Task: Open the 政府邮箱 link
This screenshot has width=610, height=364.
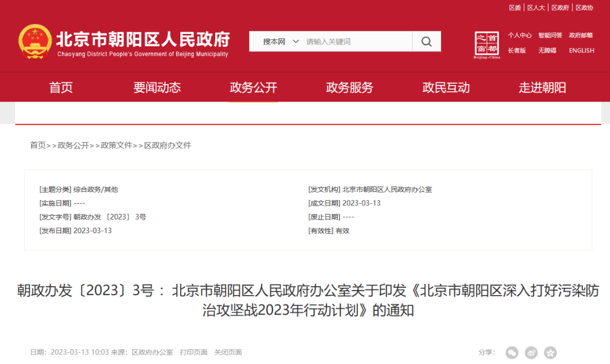Action: click(x=581, y=36)
